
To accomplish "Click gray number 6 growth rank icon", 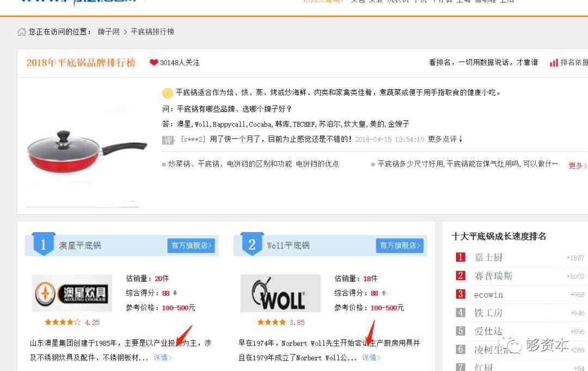I will click(x=460, y=349).
